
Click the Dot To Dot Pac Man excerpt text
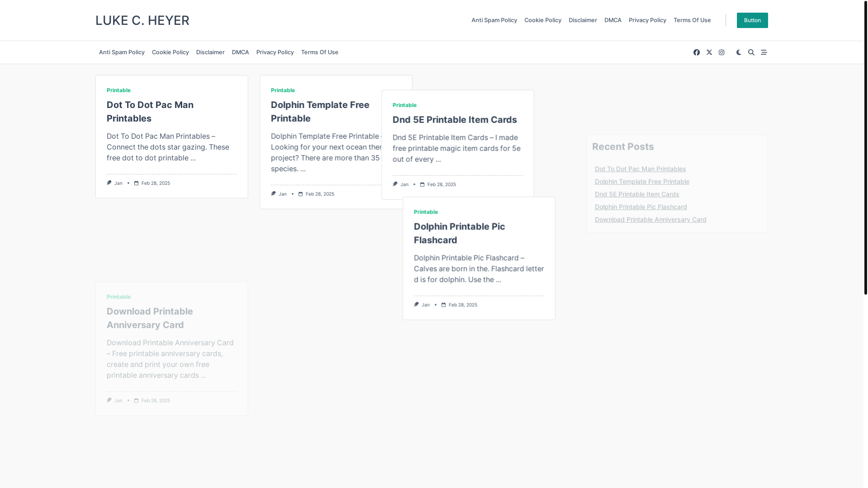tap(168, 147)
